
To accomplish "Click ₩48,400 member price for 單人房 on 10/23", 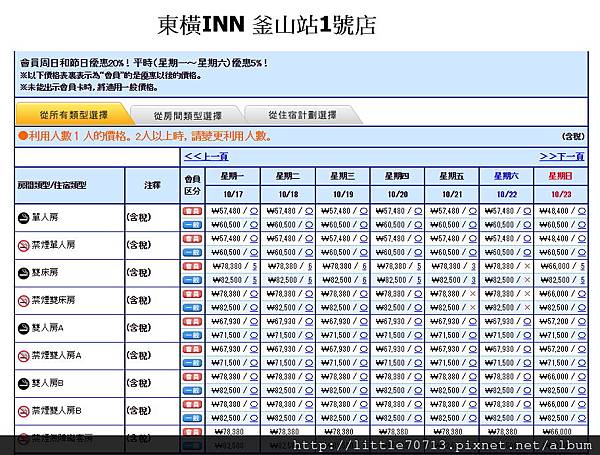I will click(x=554, y=211).
